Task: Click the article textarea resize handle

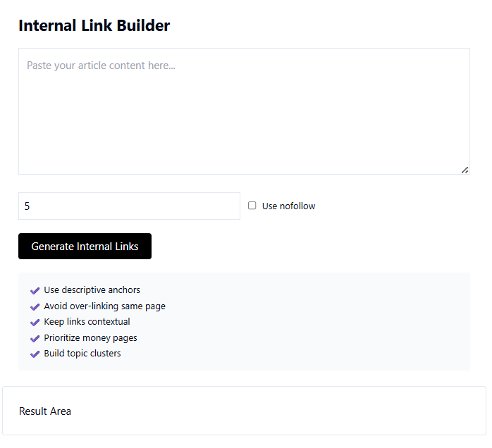Action: coord(465,170)
